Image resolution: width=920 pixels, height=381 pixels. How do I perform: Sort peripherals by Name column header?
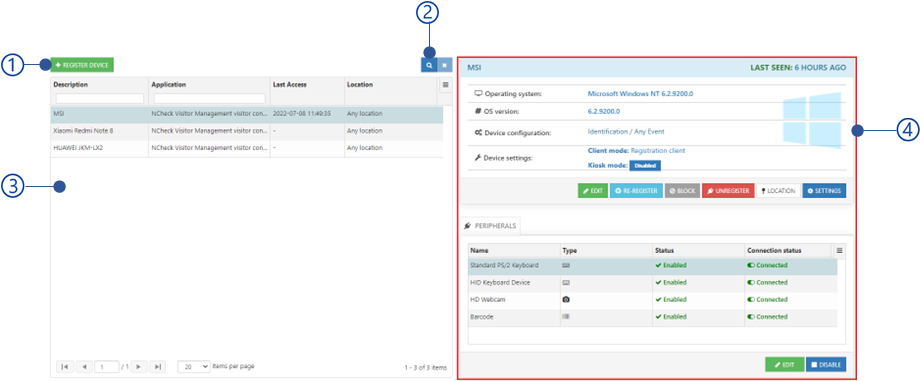tap(479, 251)
